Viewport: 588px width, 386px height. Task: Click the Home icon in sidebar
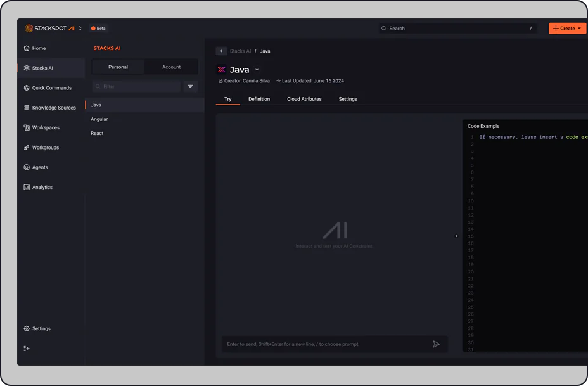point(27,48)
